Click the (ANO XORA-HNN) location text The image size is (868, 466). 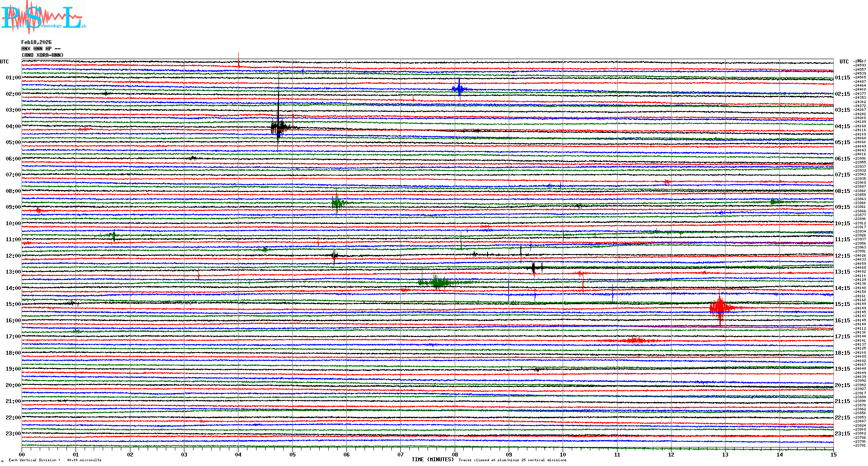coord(42,55)
